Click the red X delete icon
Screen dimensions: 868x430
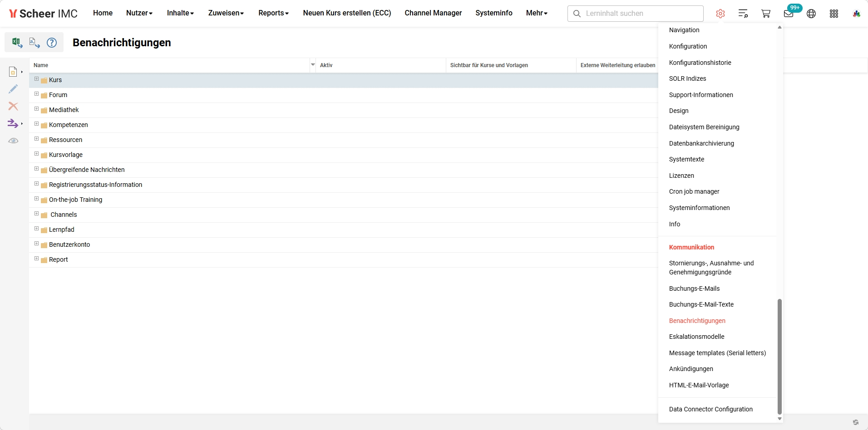13,106
